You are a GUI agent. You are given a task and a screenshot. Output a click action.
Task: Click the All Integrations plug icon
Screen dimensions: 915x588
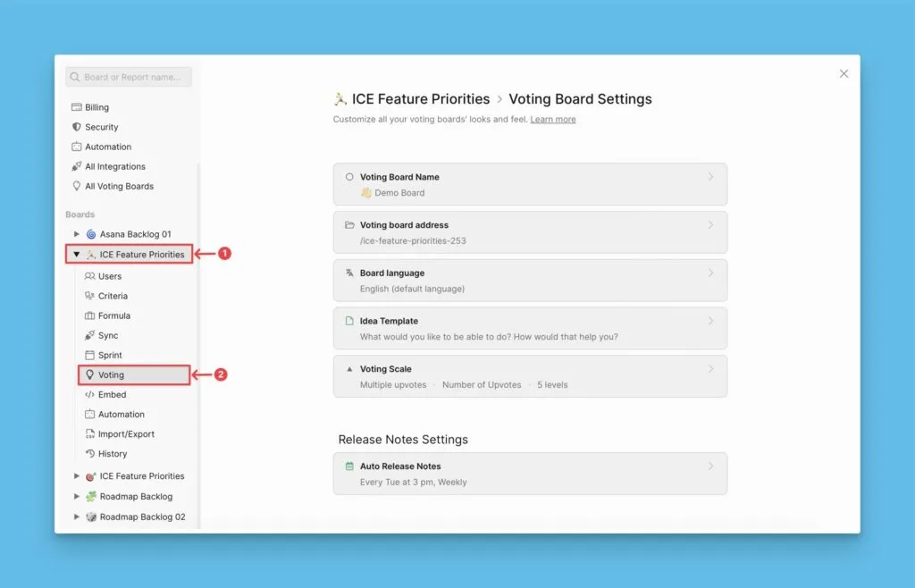pyautogui.click(x=77, y=166)
